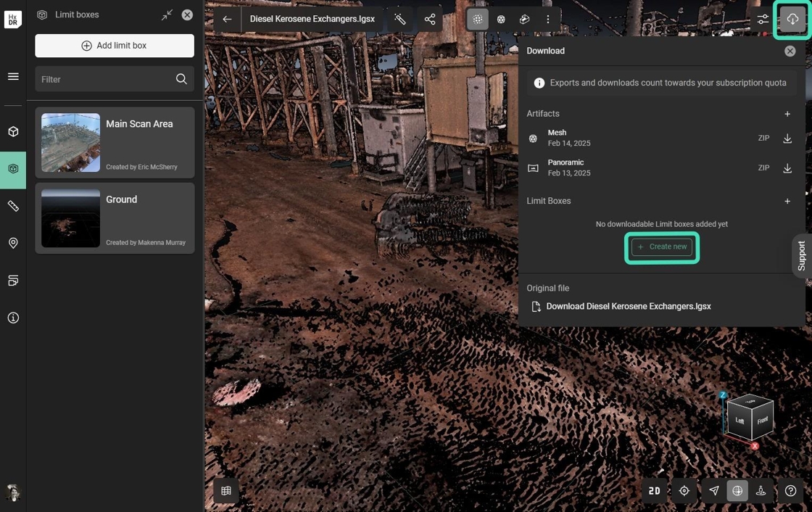Open the location pin annotations panel
Screen dimensions: 812x512
[x=13, y=243]
